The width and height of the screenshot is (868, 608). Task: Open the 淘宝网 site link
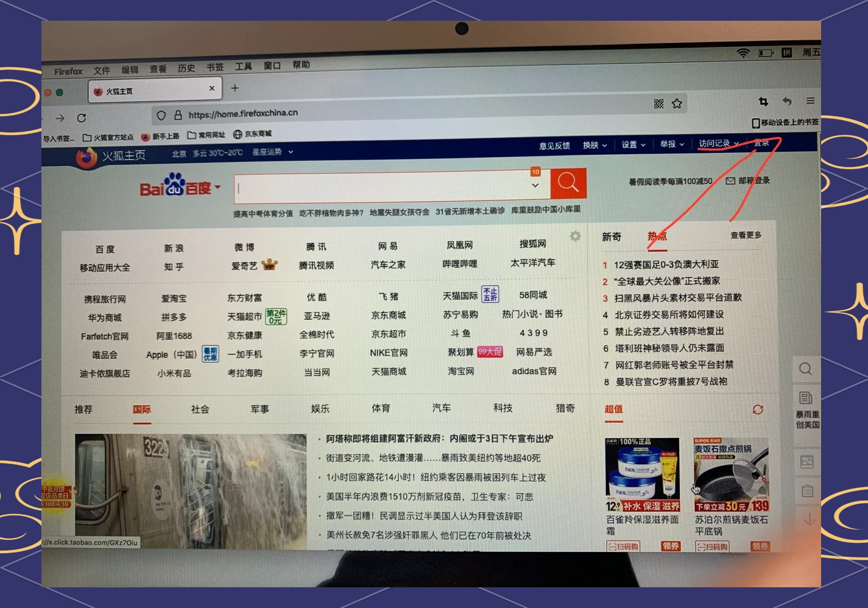(461, 371)
